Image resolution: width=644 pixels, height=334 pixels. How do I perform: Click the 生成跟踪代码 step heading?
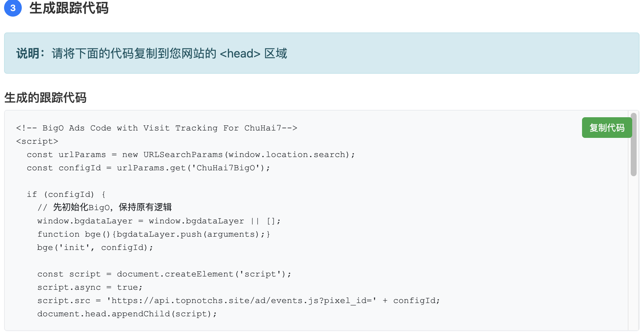pyautogui.click(x=69, y=8)
